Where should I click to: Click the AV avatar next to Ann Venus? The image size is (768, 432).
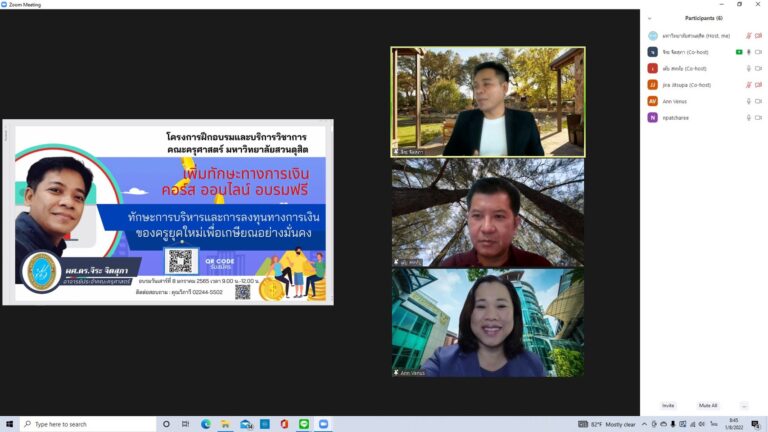652,101
